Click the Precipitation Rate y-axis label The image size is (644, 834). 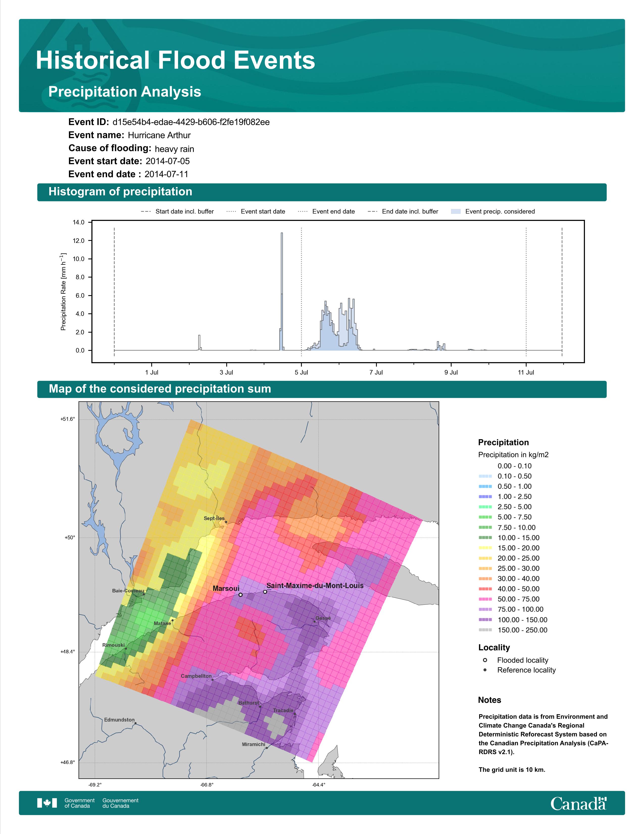point(63,291)
